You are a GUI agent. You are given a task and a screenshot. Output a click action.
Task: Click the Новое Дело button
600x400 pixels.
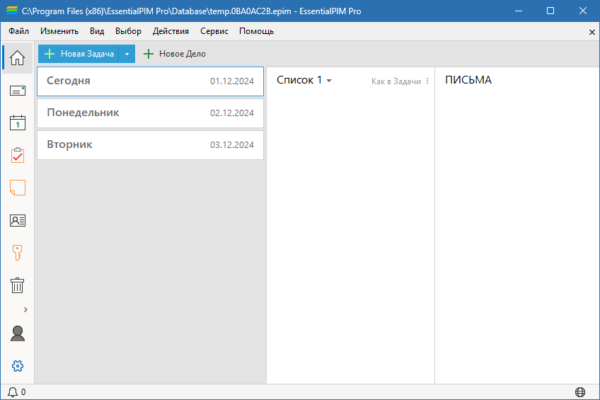pos(174,54)
